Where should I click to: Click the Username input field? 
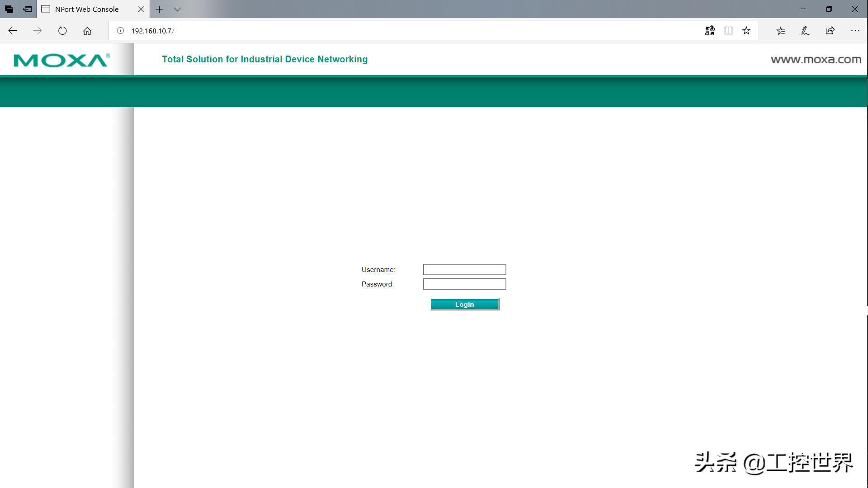[x=464, y=270]
